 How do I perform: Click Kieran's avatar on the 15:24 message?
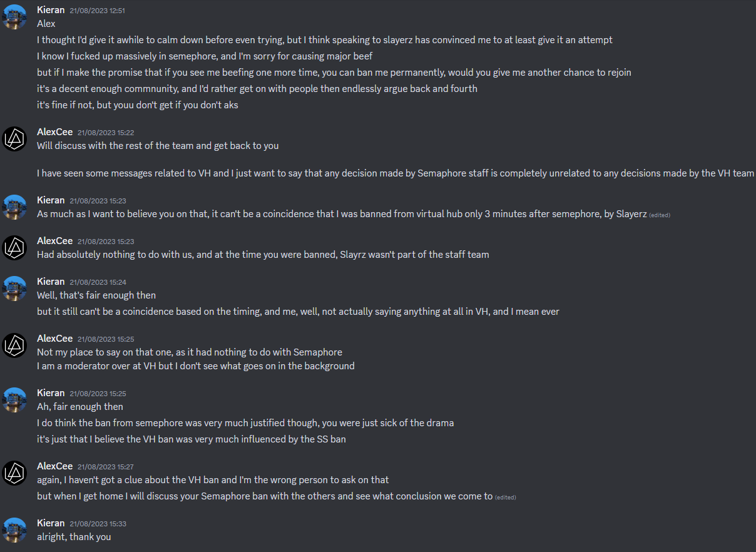pyautogui.click(x=14, y=288)
